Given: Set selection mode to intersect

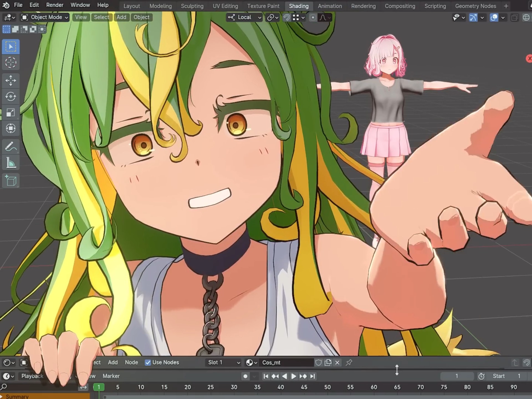Looking at the screenshot, I should (x=42, y=29).
